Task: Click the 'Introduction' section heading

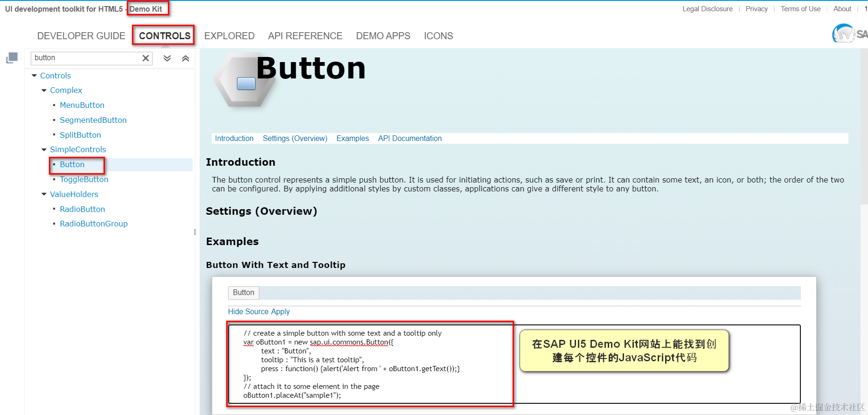Action: pos(241,162)
